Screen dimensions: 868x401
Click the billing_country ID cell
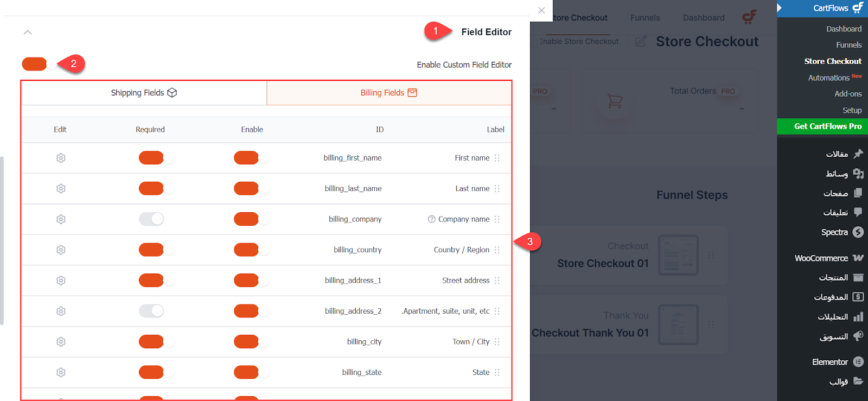[x=358, y=250]
